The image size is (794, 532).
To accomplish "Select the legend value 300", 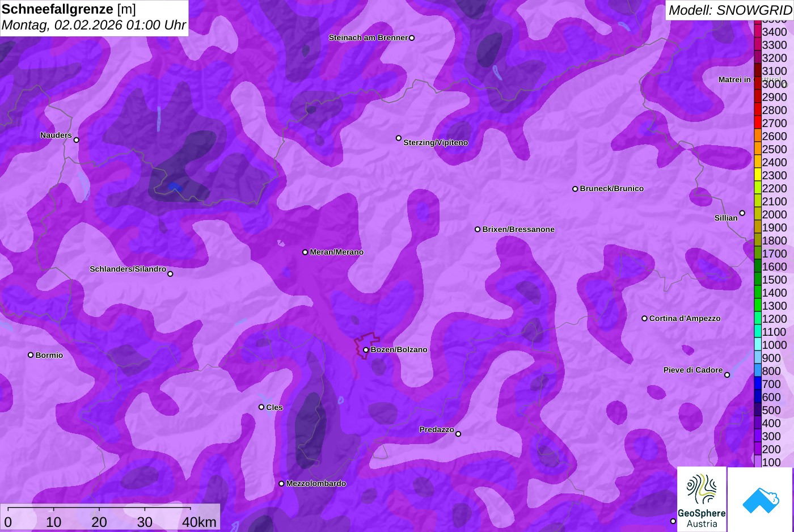I will [x=772, y=437].
